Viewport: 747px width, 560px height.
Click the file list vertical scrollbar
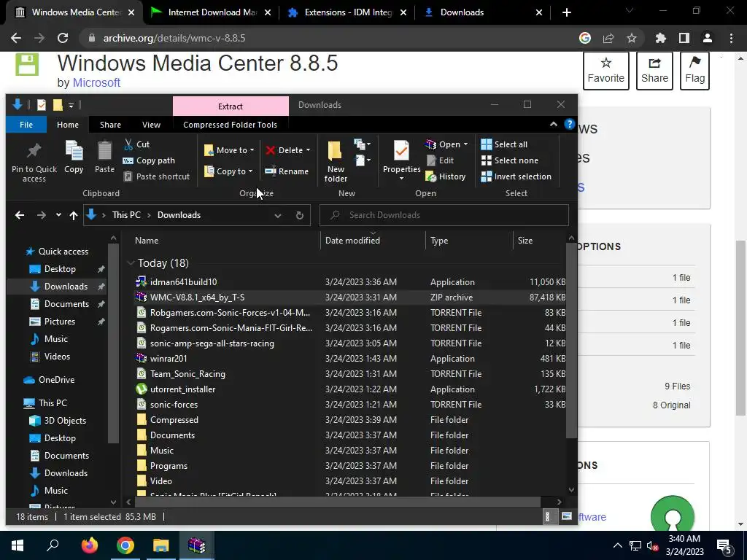click(571, 341)
